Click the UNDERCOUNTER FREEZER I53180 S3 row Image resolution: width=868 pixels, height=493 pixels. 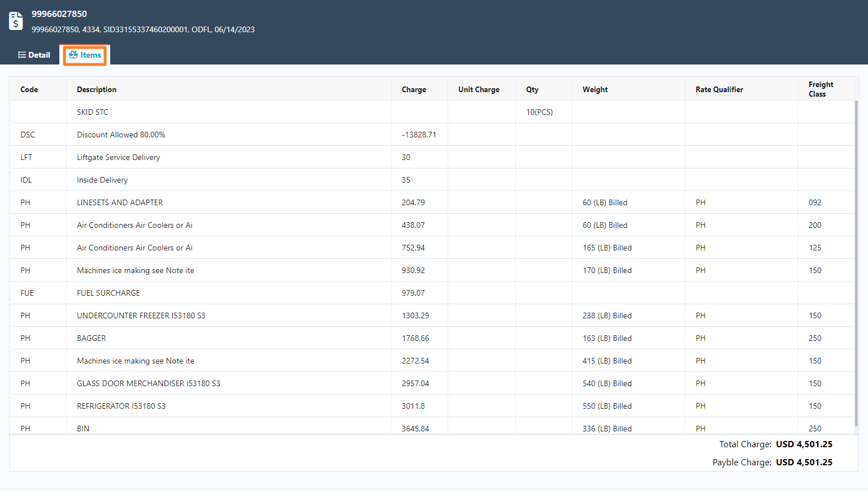coord(141,315)
